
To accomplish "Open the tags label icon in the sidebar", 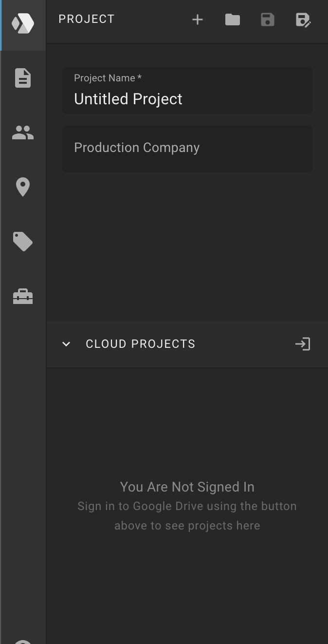I will pyautogui.click(x=23, y=242).
